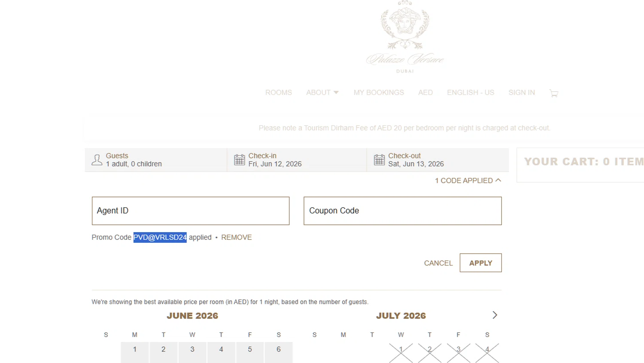The image size is (644, 363).
Task: Open the Check-in date picker
Action: click(297, 160)
